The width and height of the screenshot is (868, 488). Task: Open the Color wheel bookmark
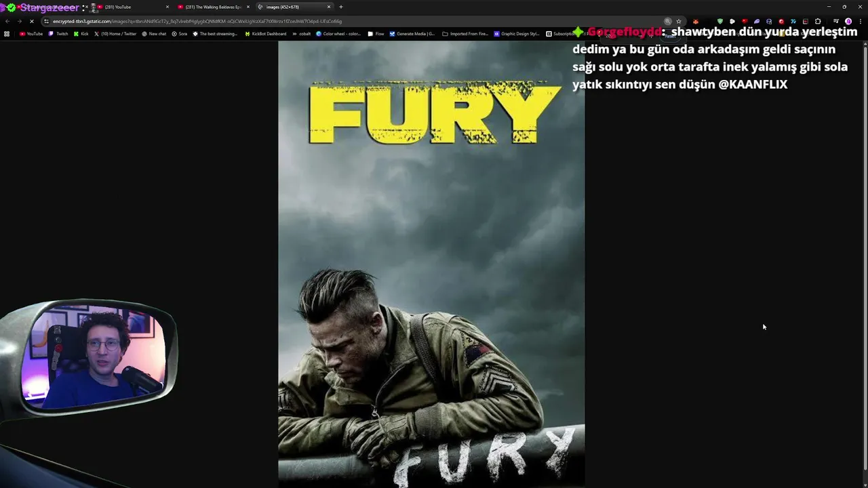(338, 33)
